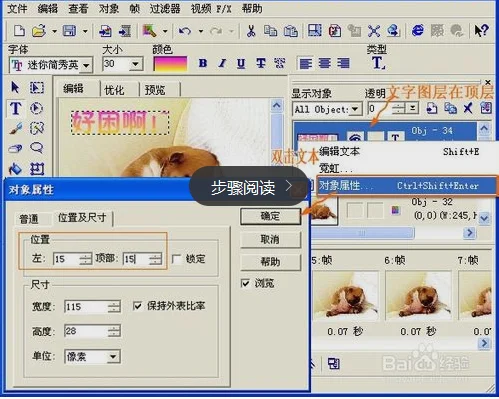Adjust the 左 position spinner
Viewport: 499px width, 399px height.
(x=86, y=259)
